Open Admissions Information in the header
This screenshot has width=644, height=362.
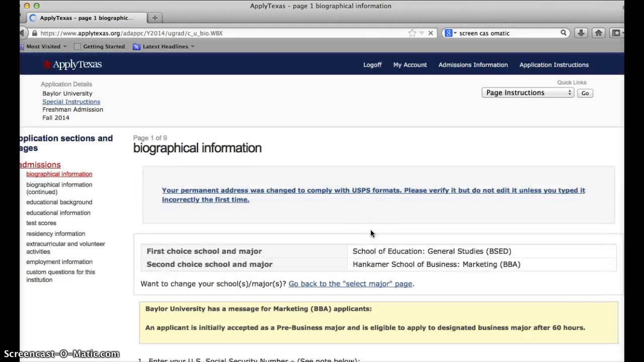click(473, 65)
